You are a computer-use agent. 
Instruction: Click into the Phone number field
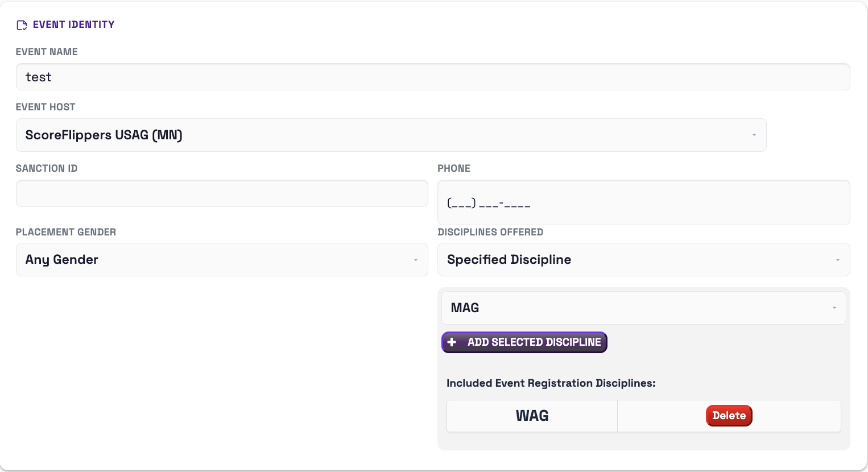643,202
